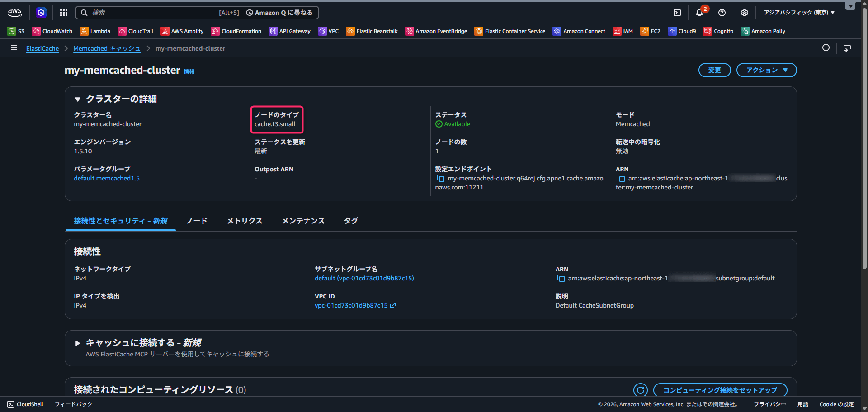The image size is (868, 412).
Task: Focus the AWS search field
Action: click(x=154, y=13)
